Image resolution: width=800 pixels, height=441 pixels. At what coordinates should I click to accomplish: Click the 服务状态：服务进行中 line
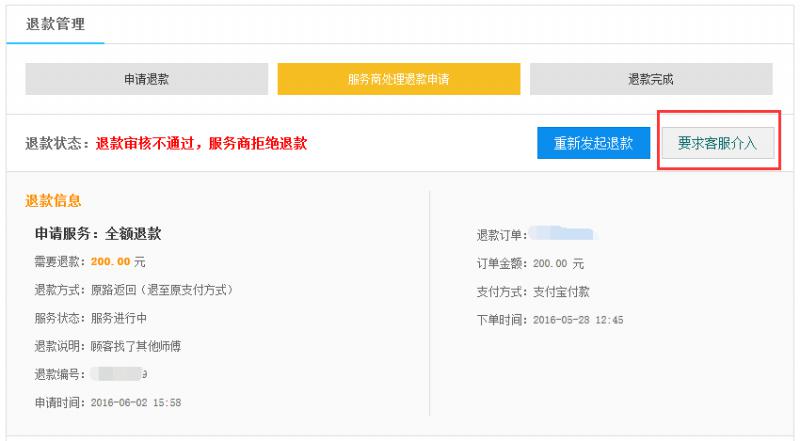(91, 318)
